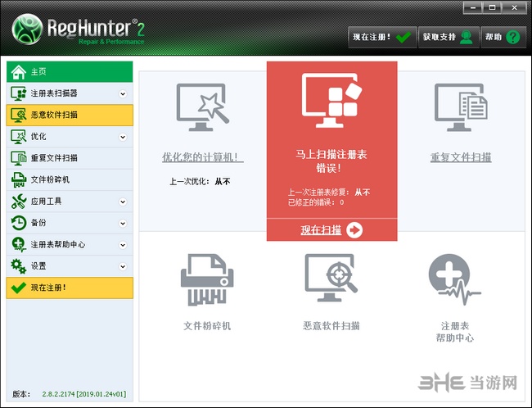Screen dimensions: 532x408
Task: Select 主页 in the sidebar
Action: tap(70, 71)
